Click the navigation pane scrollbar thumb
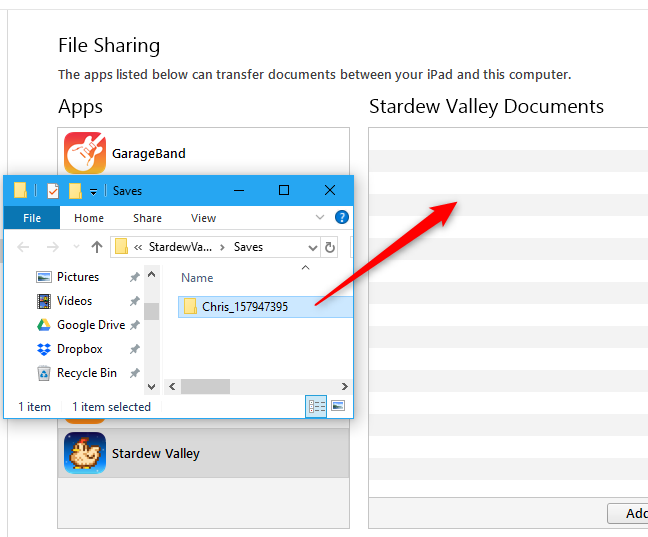Screen dimensions: 648x537 [151, 311]
